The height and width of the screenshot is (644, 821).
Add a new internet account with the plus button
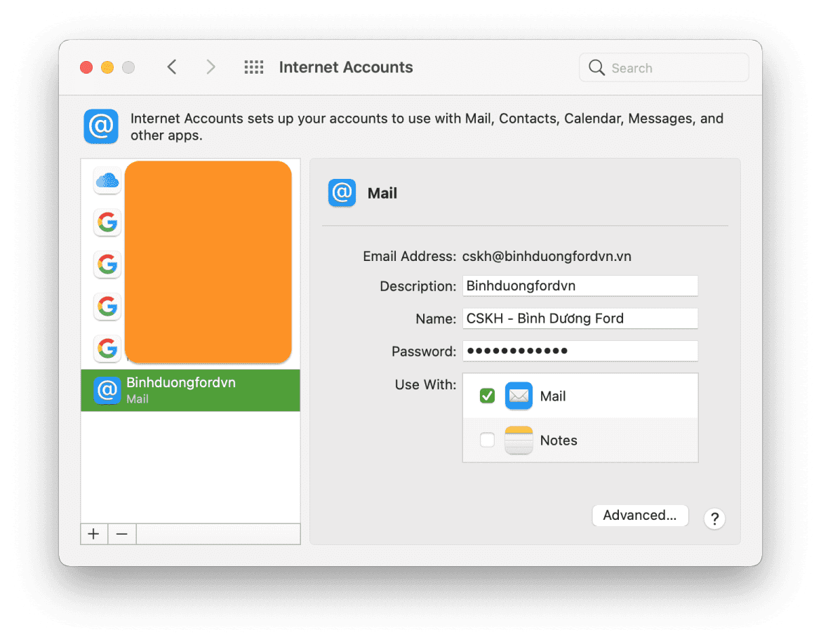pos(93,533)
